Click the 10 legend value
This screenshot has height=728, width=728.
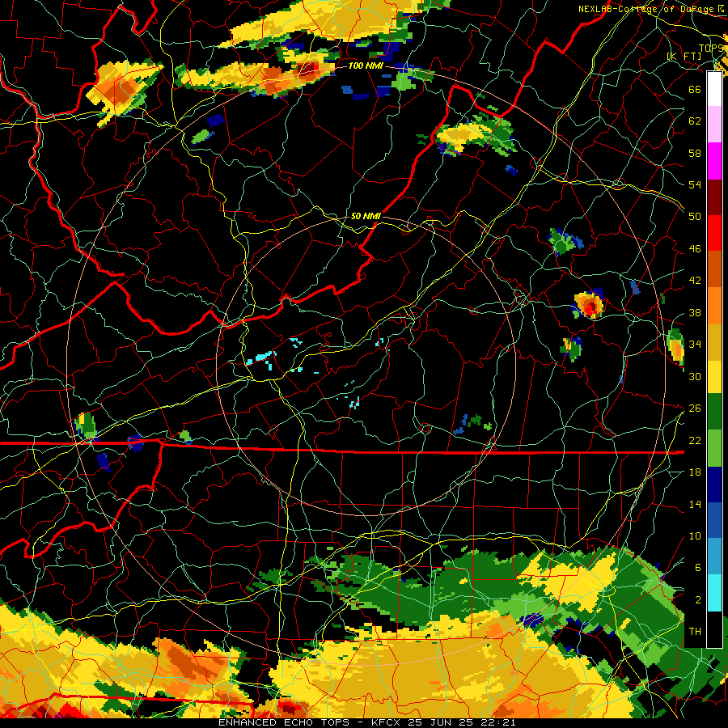[695, 535]
